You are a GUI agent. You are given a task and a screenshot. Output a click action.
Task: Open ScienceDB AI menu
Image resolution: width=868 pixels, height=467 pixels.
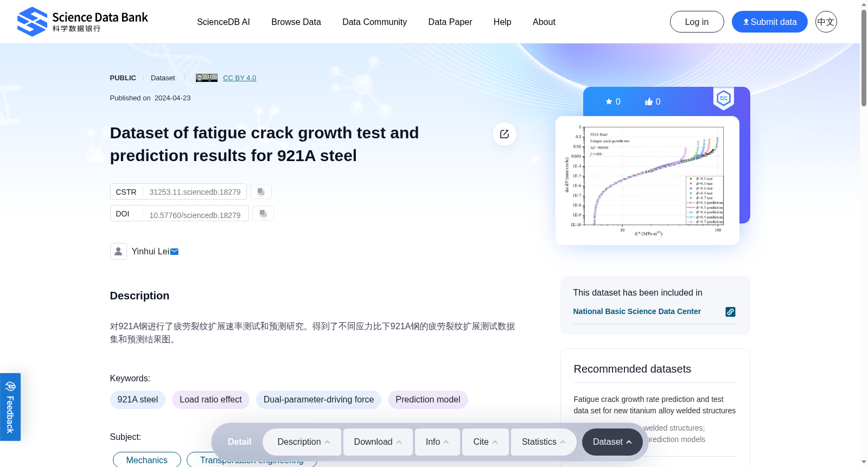(224, 22)
